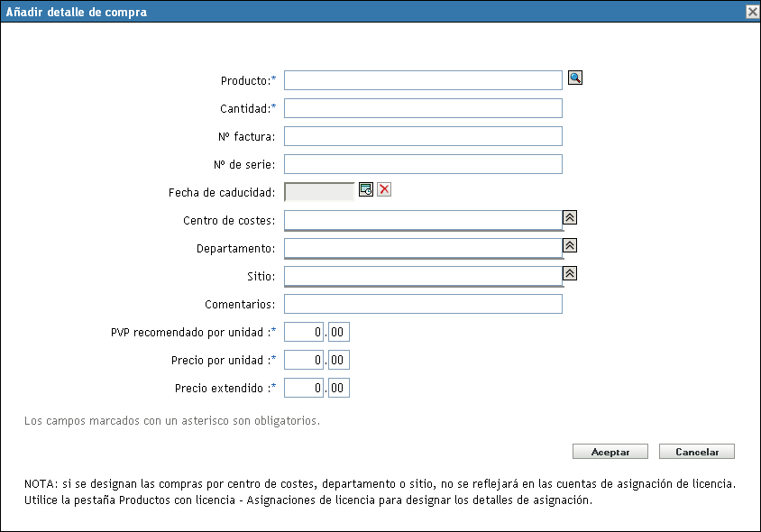
Task: Click the Cancelar button
Action: 697,452
